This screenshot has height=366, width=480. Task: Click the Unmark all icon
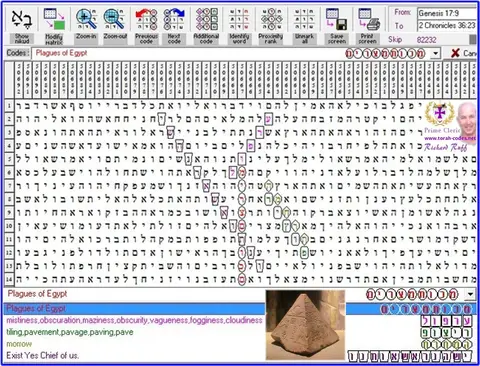point(304,19)
